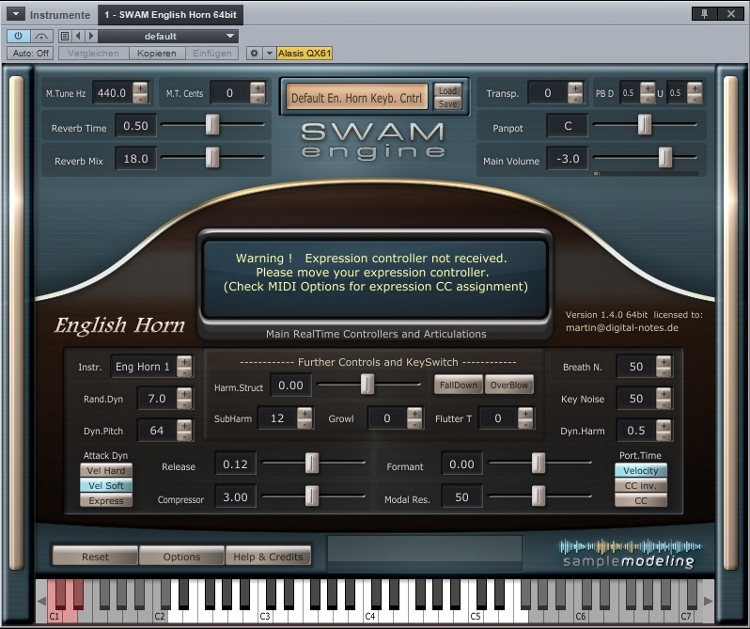Click the Save preset button
This screenshot has height=629, width=750.
448,103
